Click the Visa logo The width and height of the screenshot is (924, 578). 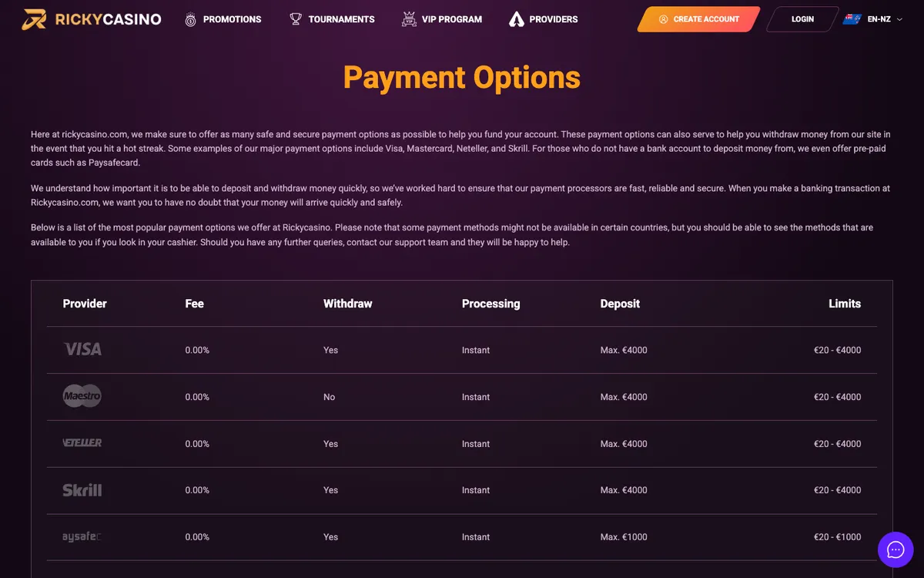pyautogui.click(x=82, y=350)
